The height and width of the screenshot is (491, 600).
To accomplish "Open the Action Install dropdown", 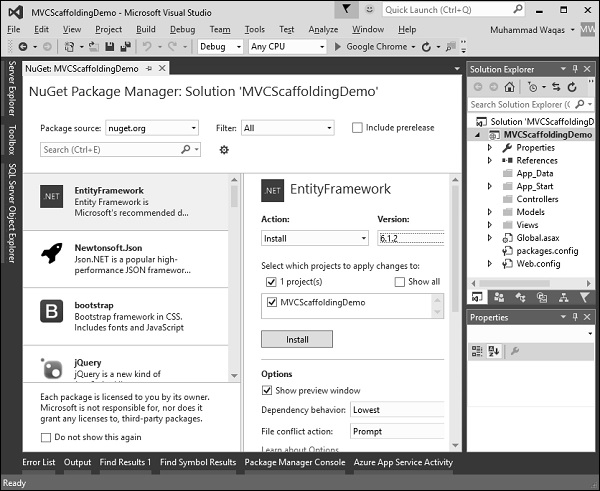I will pos(315,238).
